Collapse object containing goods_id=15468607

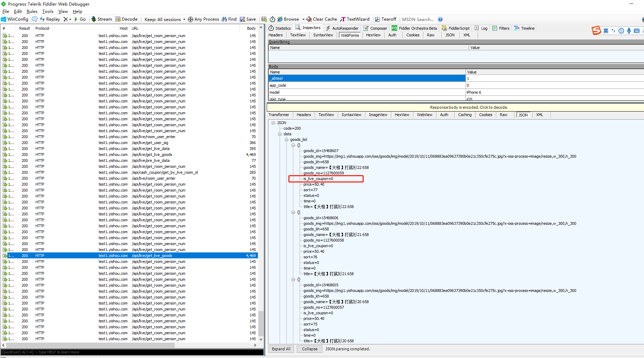pos(293,145)
